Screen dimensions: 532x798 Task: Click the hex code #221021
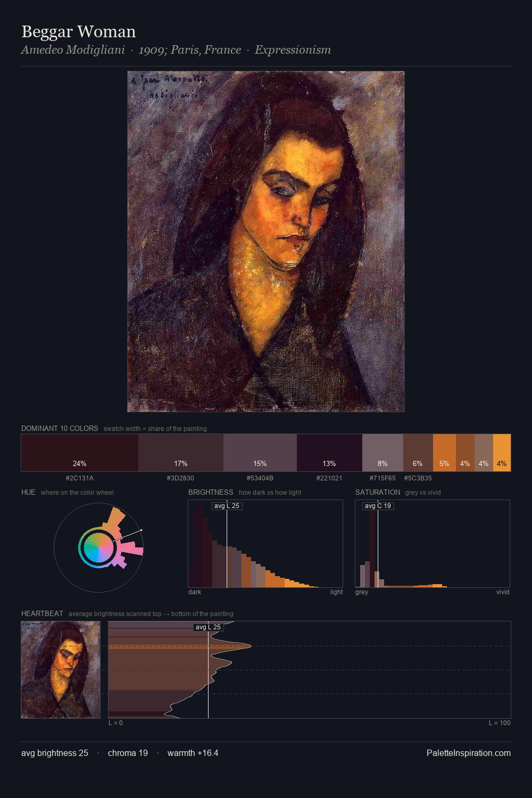click(329, 478)
